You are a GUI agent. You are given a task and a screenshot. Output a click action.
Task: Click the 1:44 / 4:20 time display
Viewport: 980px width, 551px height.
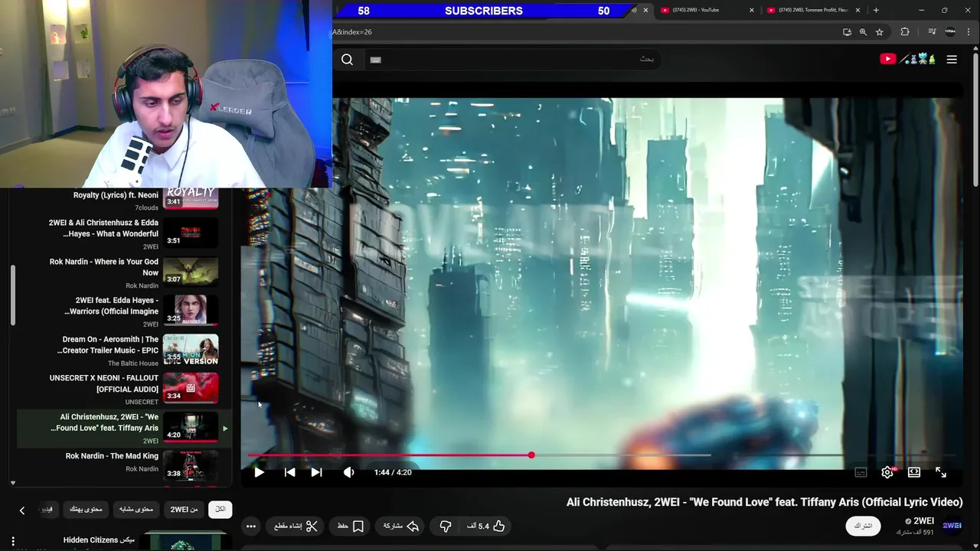[393, 472]
